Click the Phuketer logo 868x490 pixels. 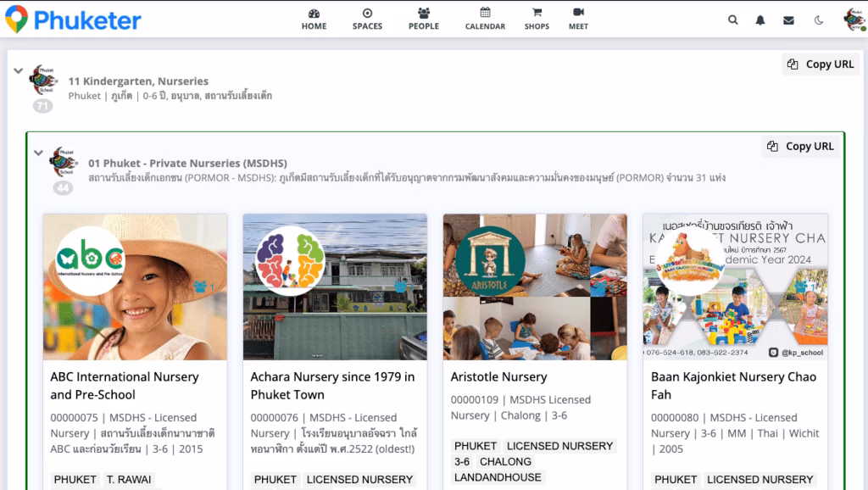click(73, 19)
